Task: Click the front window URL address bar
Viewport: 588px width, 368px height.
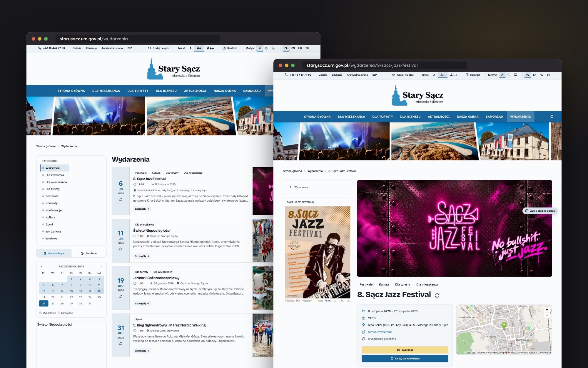Action: tap(385, 65)
